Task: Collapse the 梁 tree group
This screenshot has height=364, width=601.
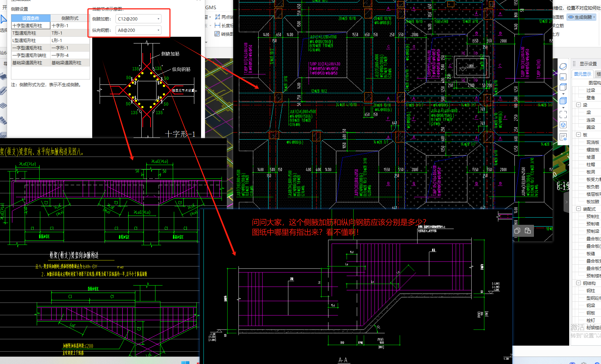Action: [x=578, y=105]
